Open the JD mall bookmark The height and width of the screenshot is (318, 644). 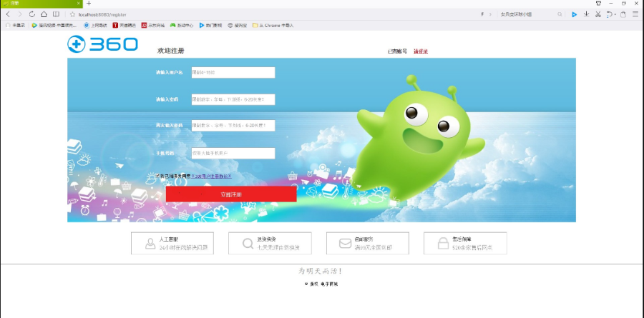[x=153, y=26]
